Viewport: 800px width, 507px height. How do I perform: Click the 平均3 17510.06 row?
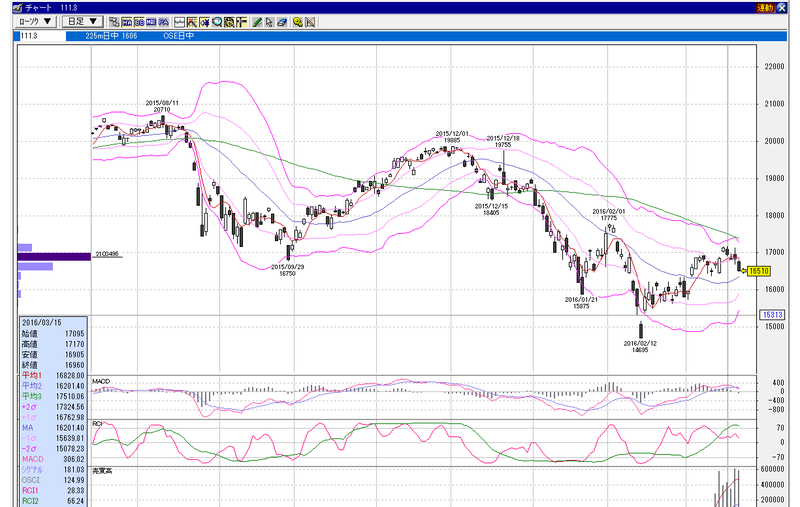53,396
